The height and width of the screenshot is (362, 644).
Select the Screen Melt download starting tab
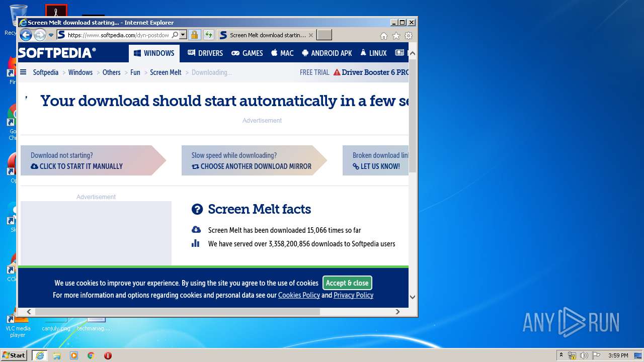[x=267, y=35]
